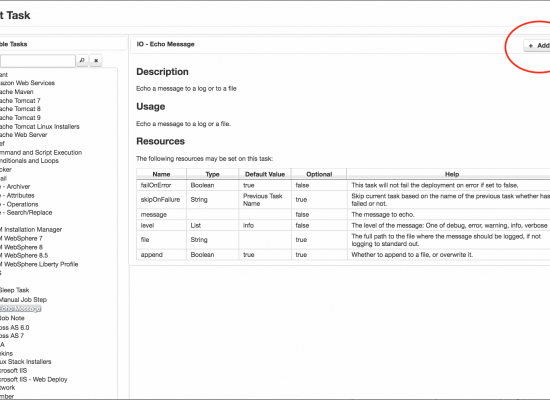Click the Default Value column header
The height and width of the screenshot is (400, 550).
pyautogui.click(x=265, y=174)
